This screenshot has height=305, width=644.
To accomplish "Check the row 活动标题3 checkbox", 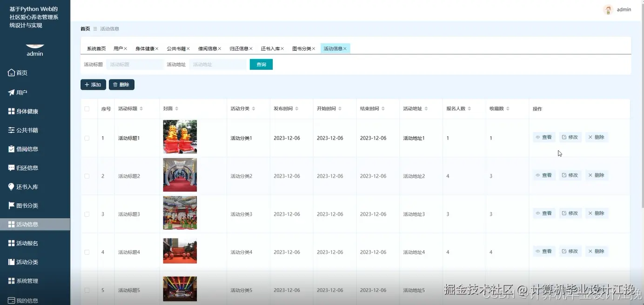I will (87, 214).
